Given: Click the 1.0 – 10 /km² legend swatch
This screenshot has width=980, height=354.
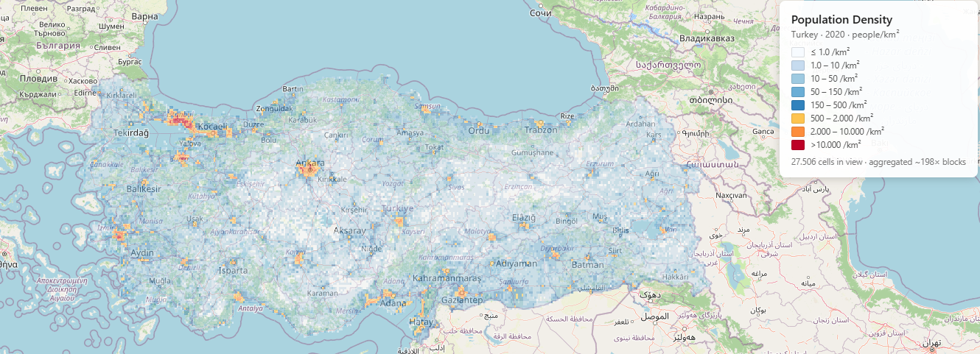Looking at the screenshot, I should [797, 66].
